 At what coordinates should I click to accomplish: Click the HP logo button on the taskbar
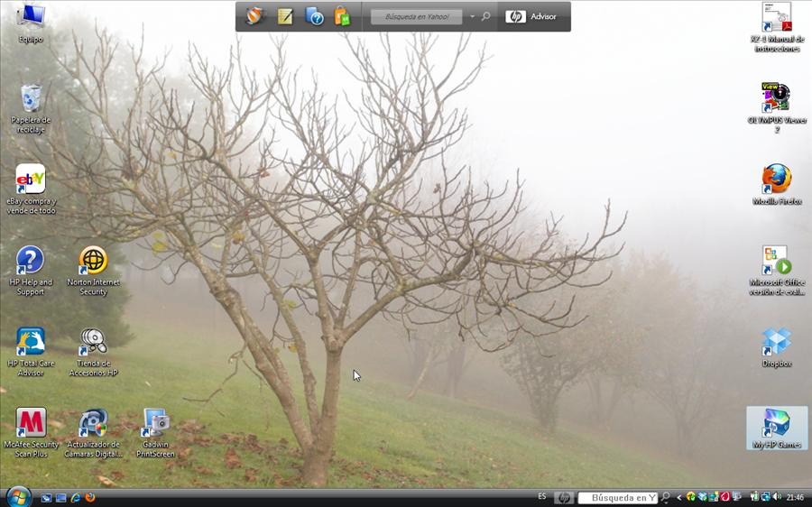[564, 498]
